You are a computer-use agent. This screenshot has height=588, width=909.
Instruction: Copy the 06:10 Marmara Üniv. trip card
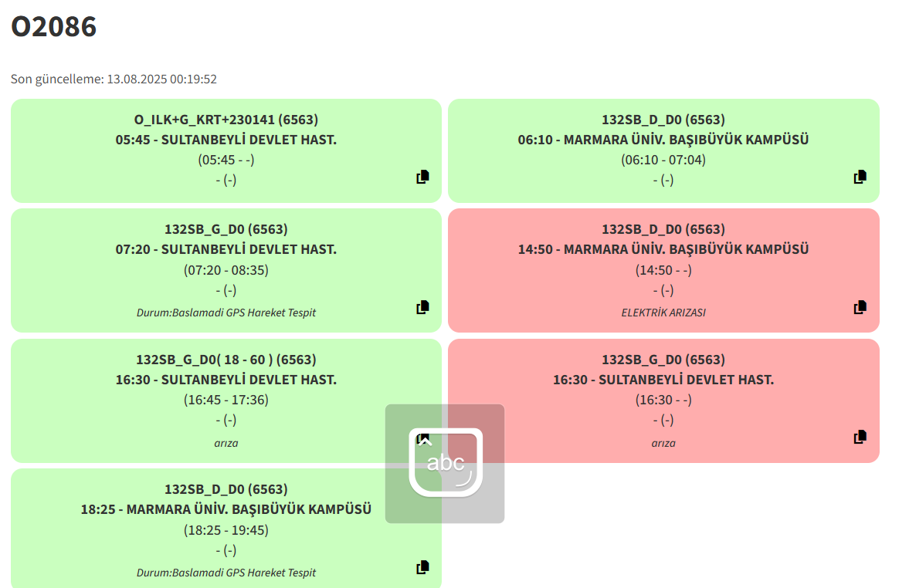click(x=860, y=177)
